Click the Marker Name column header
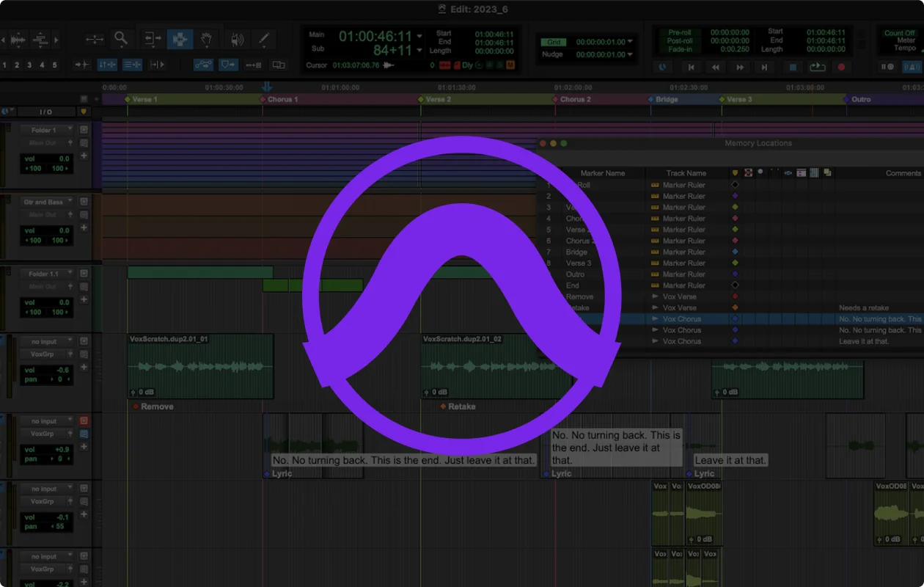The height and width of the screenshot is (587, 924). coord(602,173)
